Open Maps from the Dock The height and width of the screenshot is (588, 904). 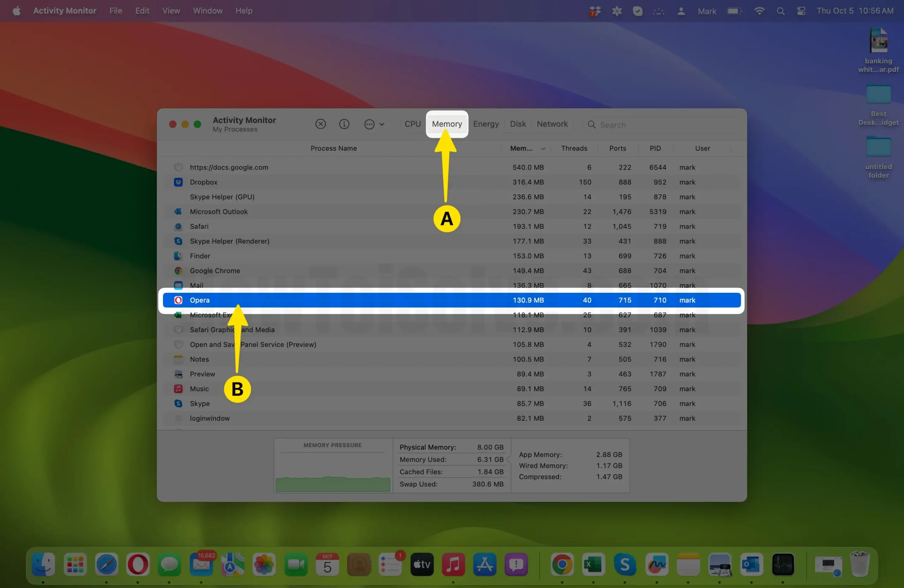pos(232,564)
